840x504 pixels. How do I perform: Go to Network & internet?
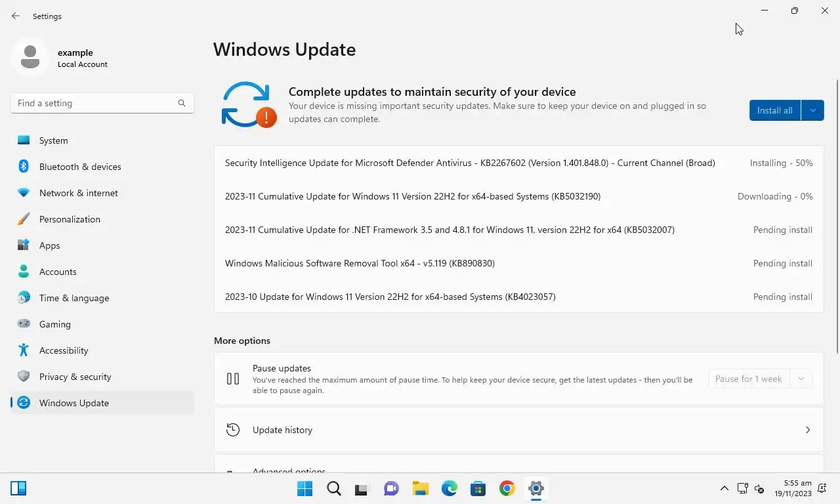tap(102, 193)
